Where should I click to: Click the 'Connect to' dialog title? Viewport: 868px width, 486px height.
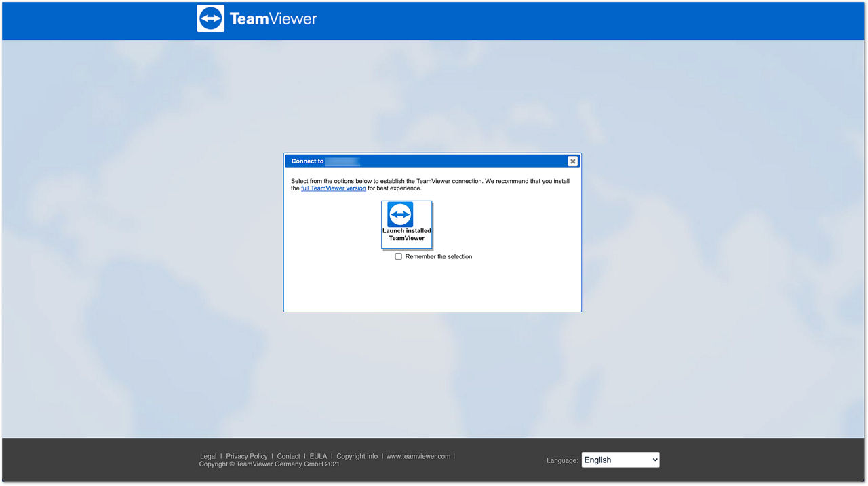click(307, 161)
